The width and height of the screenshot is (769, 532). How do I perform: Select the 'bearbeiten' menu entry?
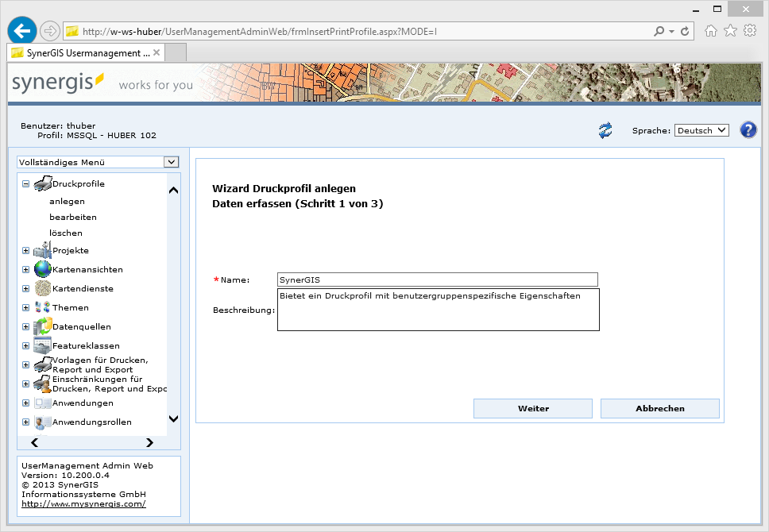(73, 217)
